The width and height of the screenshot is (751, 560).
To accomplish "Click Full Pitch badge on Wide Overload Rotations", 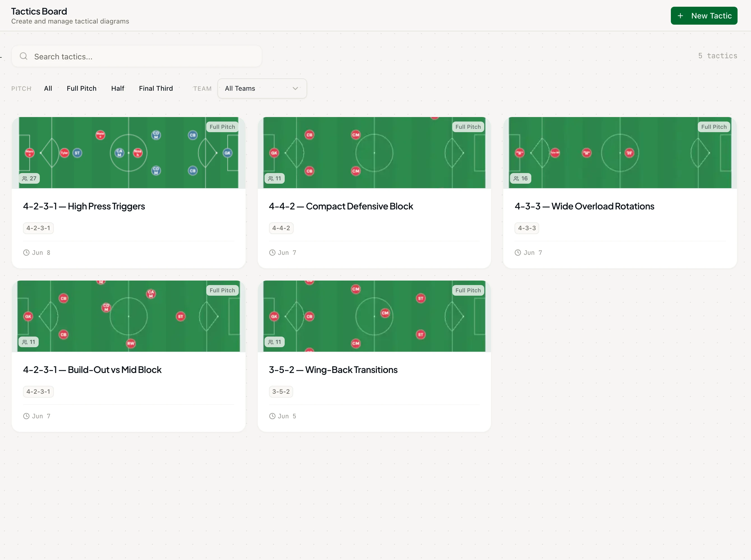I will (x=714, y=127).
